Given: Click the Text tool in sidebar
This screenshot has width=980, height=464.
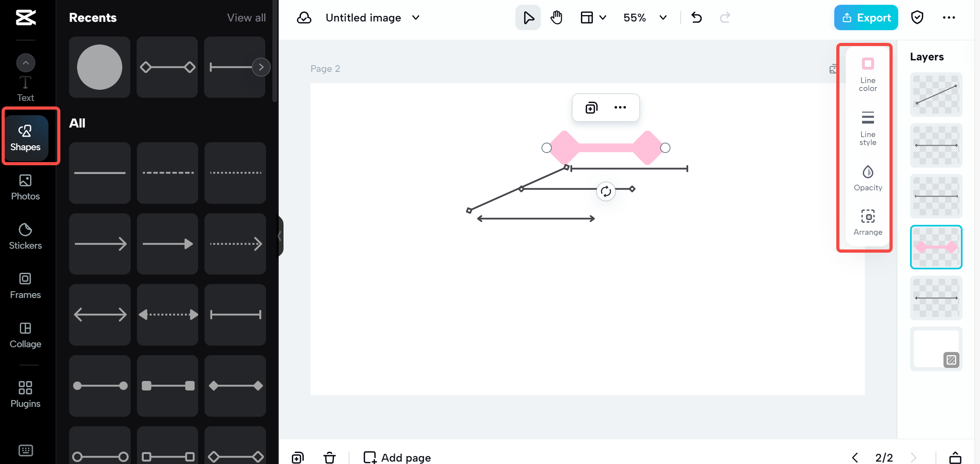Looking at the screenshot, I should [25, 89].
